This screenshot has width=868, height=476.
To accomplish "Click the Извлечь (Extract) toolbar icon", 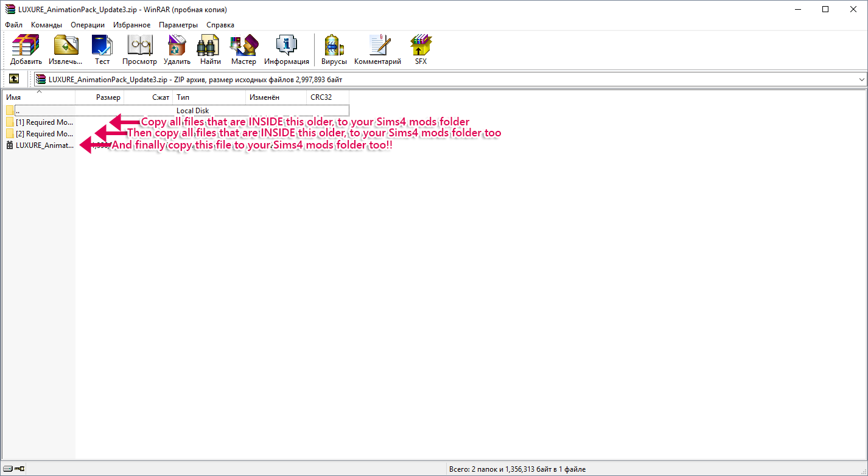I will pyautogui.click(x=66, y=50).
